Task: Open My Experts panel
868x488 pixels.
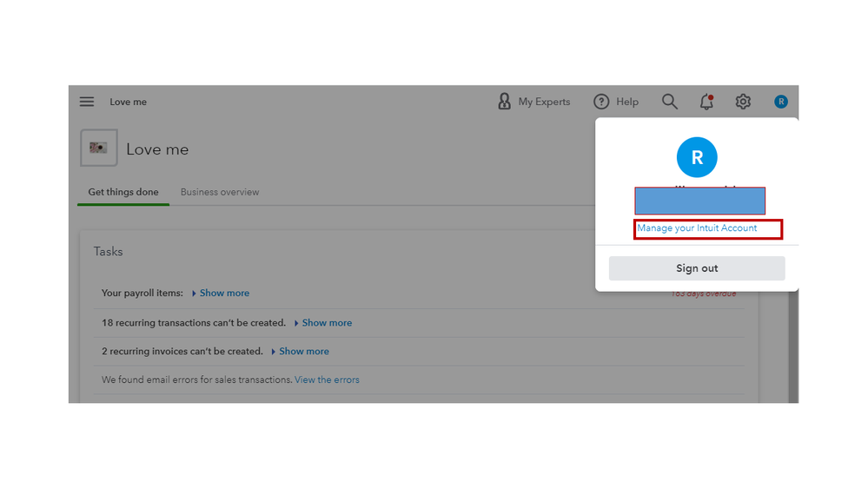Action: (x=533, y=102)
